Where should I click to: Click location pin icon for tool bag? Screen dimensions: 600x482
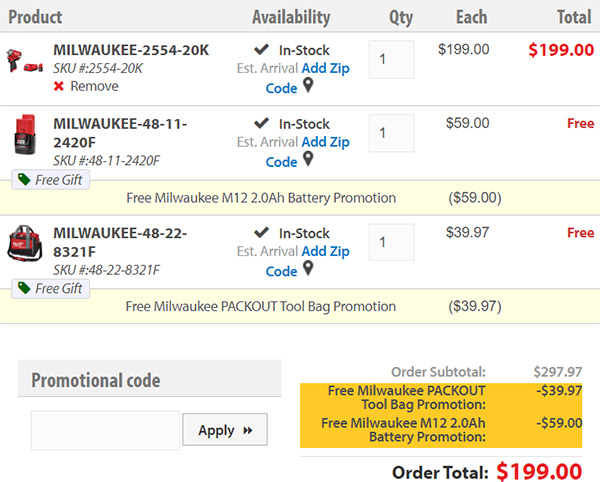(x=308, y=268)
